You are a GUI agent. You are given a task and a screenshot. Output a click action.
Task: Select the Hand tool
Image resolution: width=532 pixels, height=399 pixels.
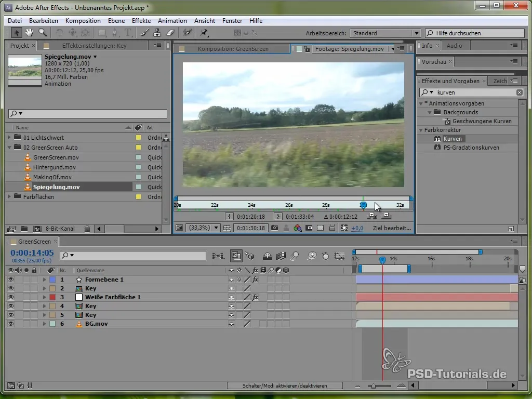(29, 33)
